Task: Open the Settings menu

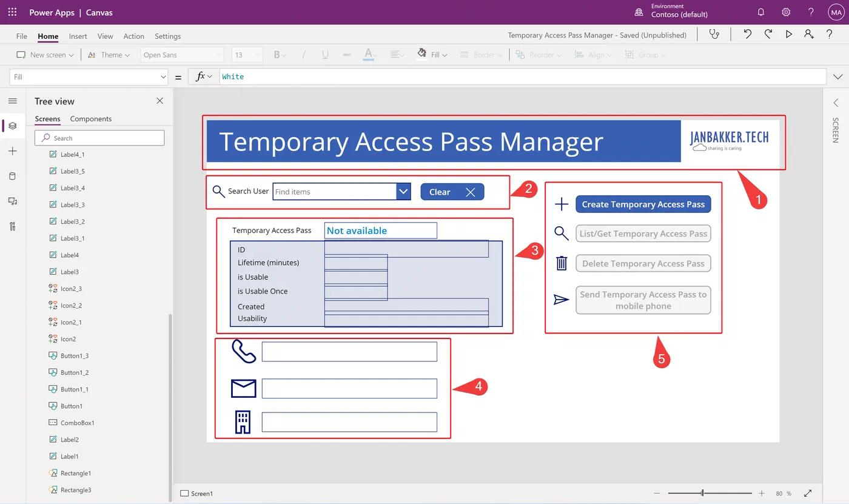Action: click(x=167, y=36)
